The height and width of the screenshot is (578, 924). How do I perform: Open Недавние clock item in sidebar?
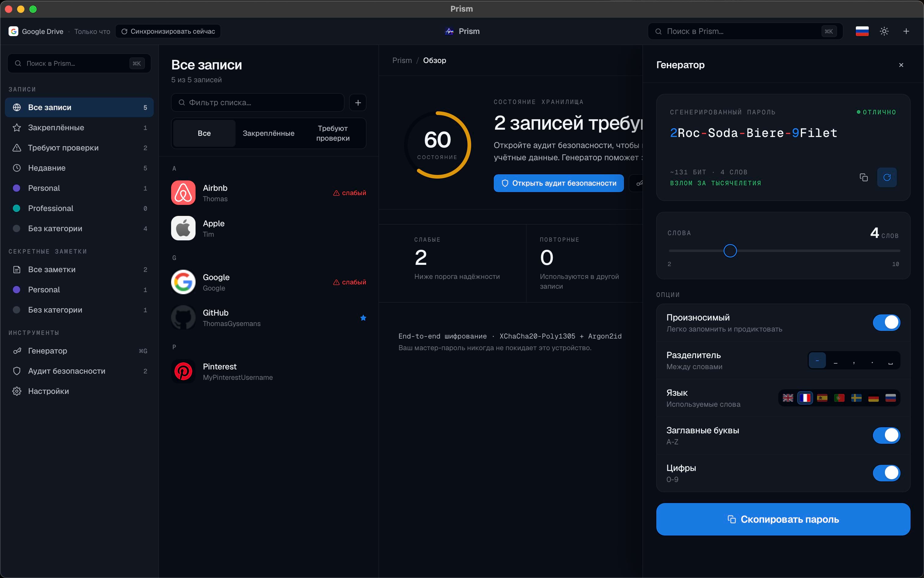pyautogui.click(x=79, y=168)
